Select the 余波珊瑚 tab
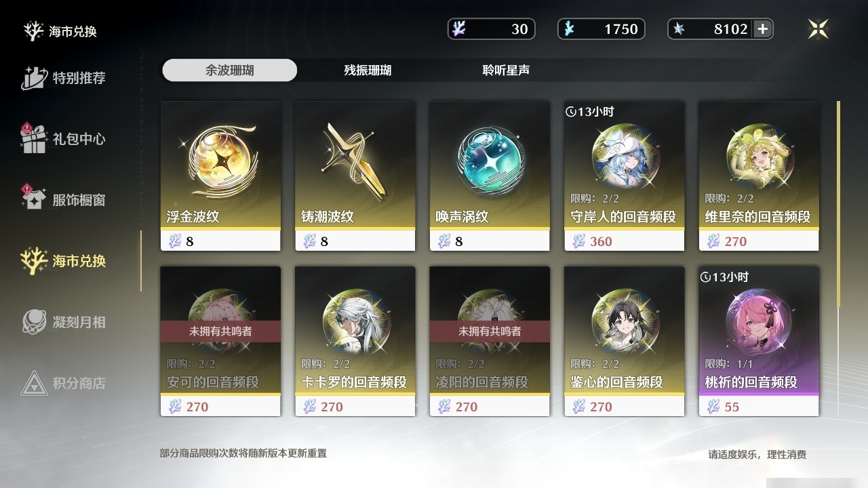 pyautogui.click(x=230, y=70)
